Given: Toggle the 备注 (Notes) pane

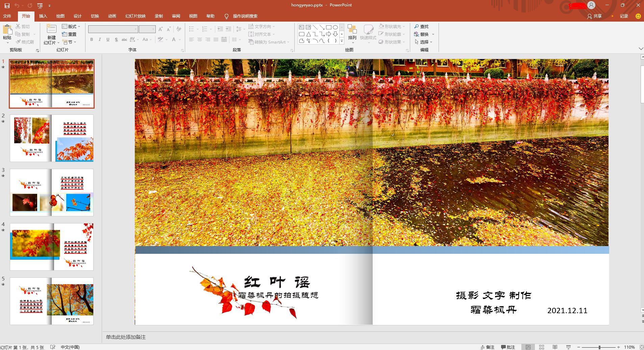Looking at the screenshot, I should [487, 347].
